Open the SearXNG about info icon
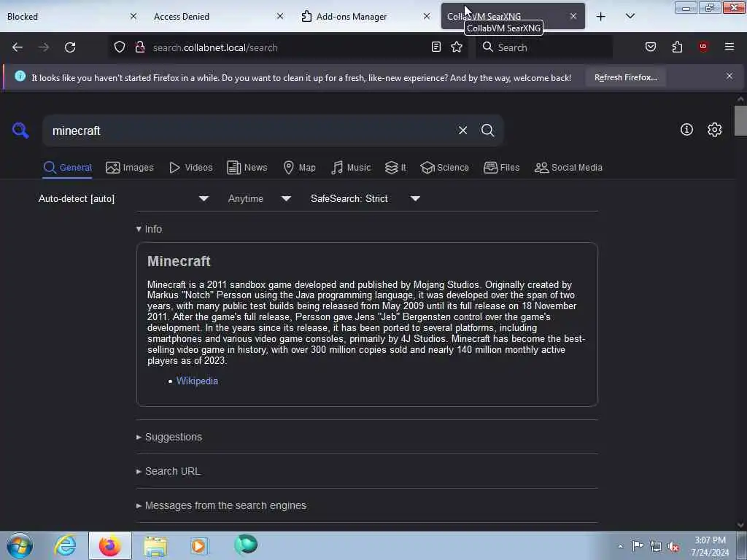The image size is (747, 560). (x=686, y=130)
